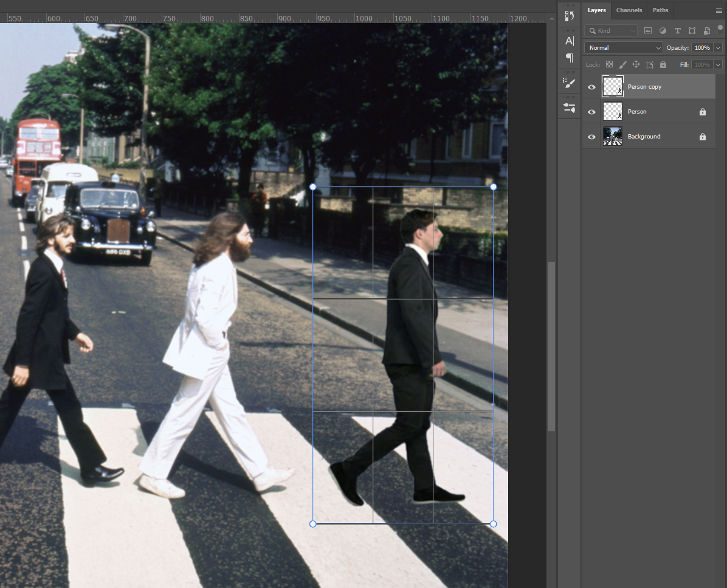The width and height of the screenshot is (727, 588).
Task: Click the lock icon on Person layer
Action: pyautogui.click(x=703, y=112)
